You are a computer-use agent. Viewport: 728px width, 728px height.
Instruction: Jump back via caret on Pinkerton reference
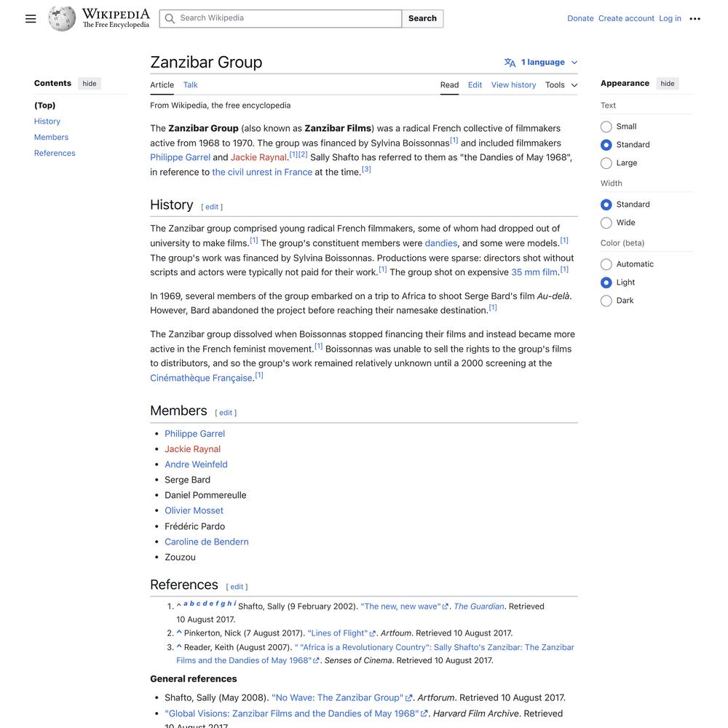(179, 633)
